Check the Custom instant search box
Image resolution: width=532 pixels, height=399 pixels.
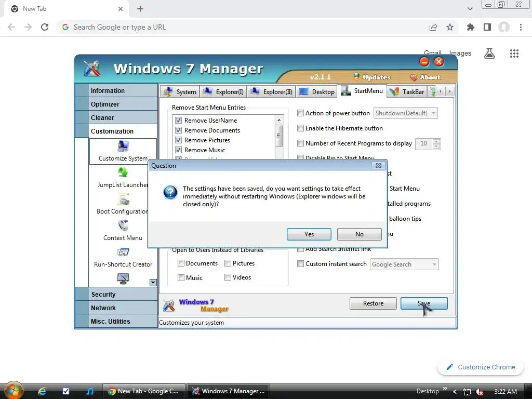[300, 263]
